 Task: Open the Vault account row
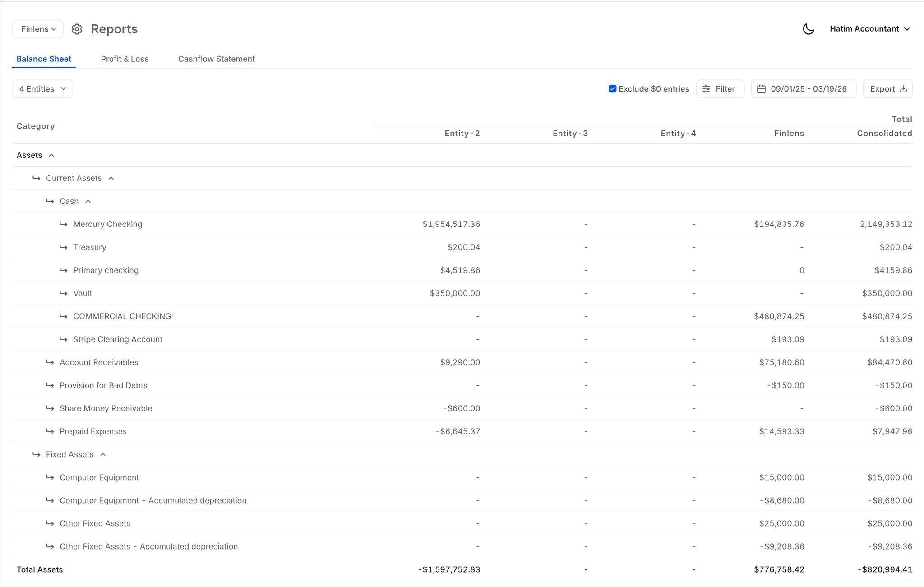(x=83, y=293)
